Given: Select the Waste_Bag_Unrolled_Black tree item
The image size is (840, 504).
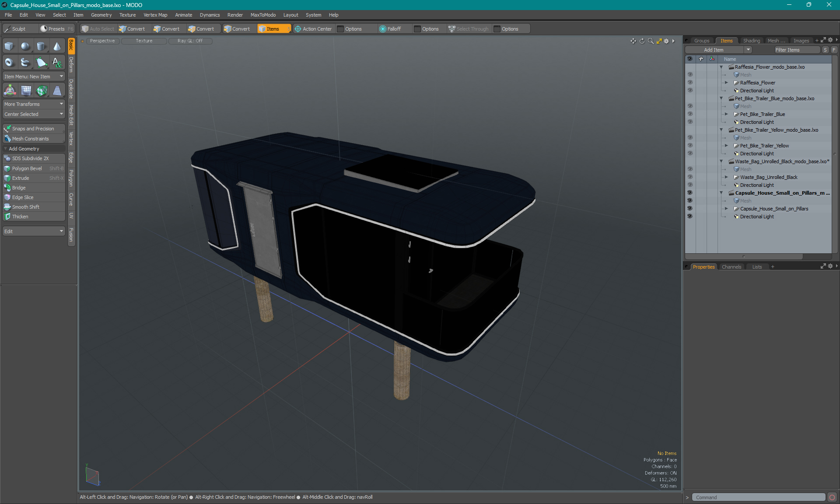Looking at the screenshot, I should click(x=769, y=177).
